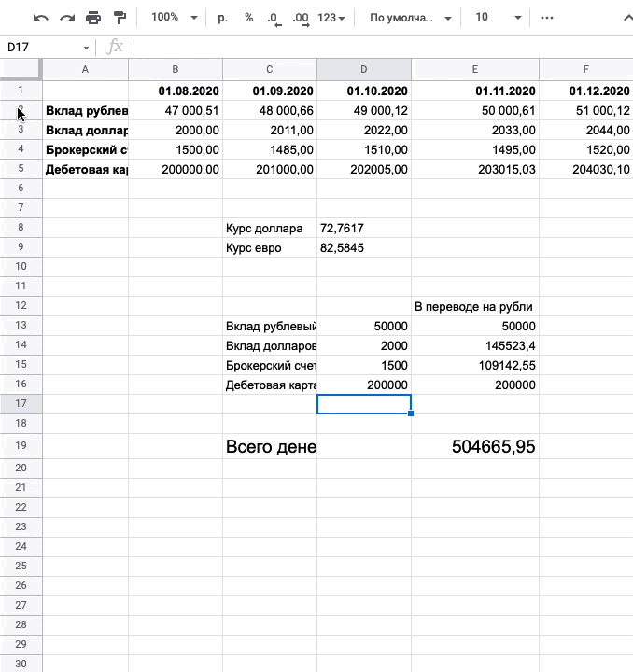The image size is (633, 672).
Task: Click the Undo arrow icon
Action: pyautogui.click(x=41, y=18)
